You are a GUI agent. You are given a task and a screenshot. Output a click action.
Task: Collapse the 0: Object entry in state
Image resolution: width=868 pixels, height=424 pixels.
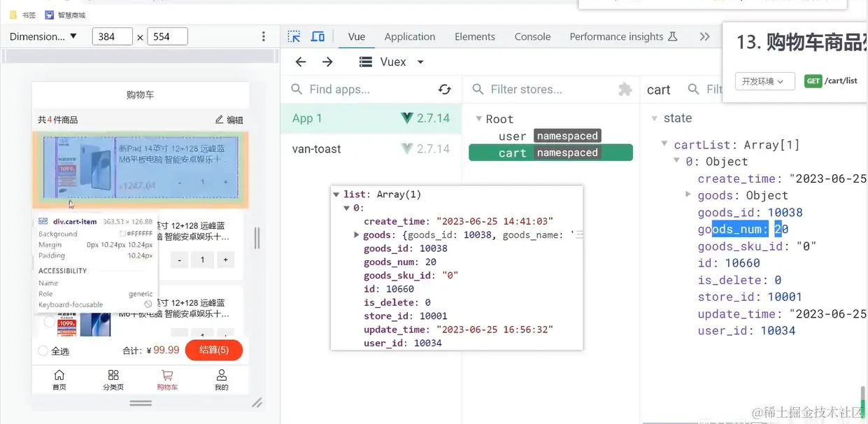(x=677, y=161)
